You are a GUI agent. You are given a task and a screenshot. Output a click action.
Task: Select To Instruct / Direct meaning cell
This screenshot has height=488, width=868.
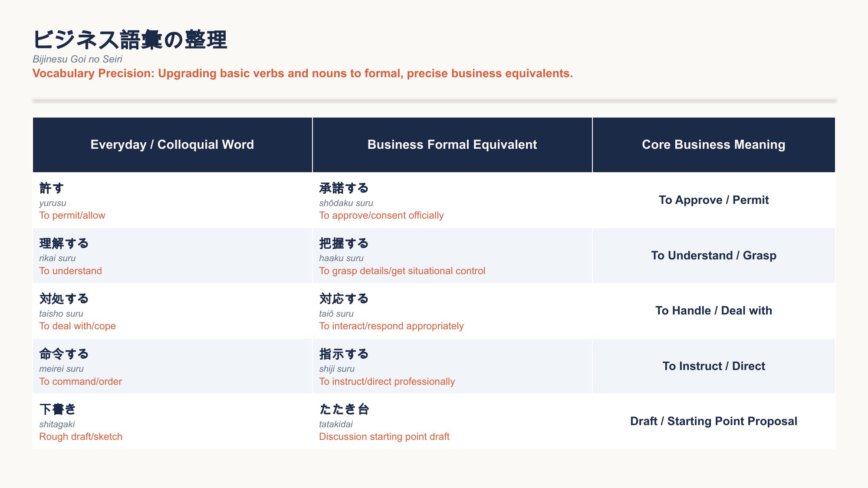pos(713,366)
